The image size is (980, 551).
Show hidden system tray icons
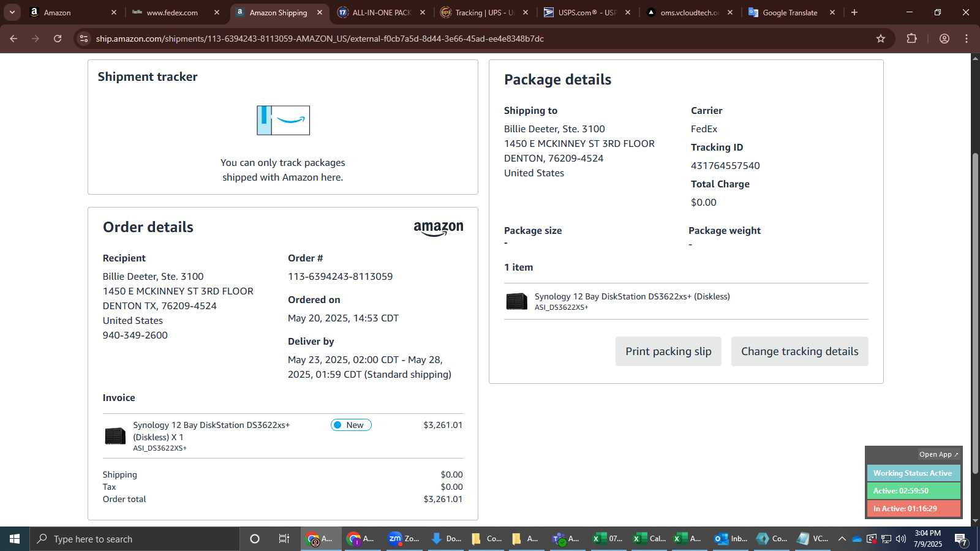pyautogui.click(x=842, y=539)
